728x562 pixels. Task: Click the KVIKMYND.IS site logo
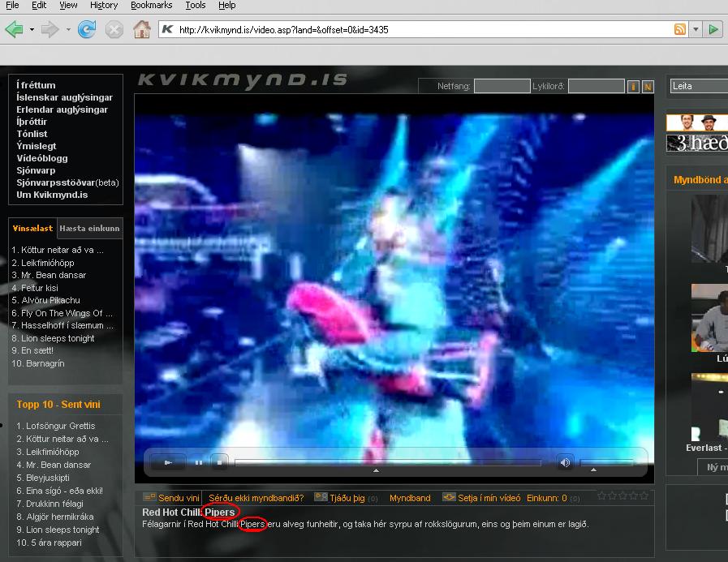[x=243, y=79]
